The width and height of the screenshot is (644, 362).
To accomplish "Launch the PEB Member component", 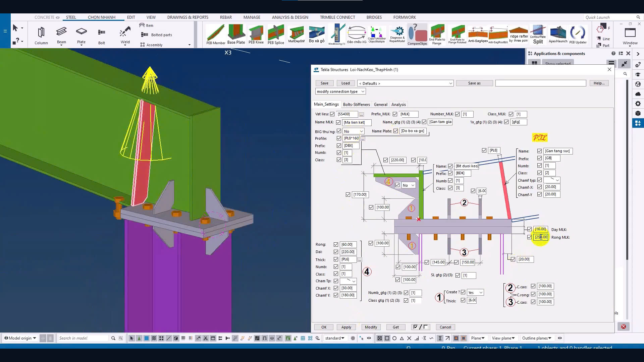I will coord(216,35).
